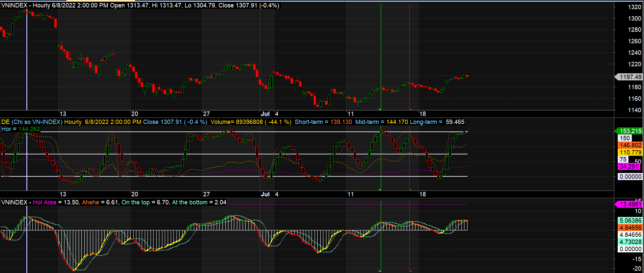This screenshot has height=273, width=644.
Task: Click the Jul date label in price pane
Action: [x=265, y=114]
